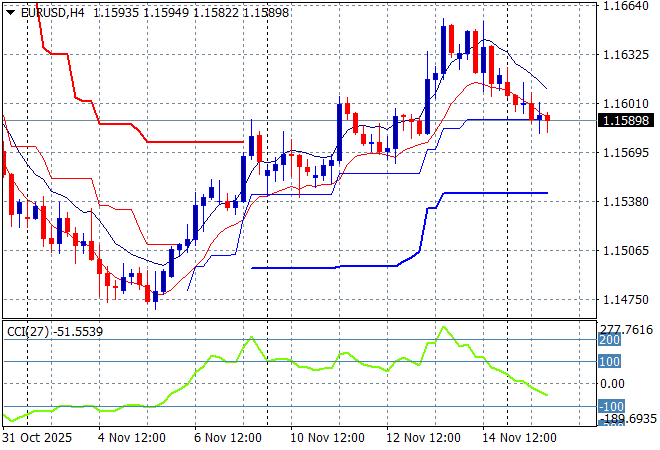Click the -100 level on CCI scale
The width and height of the screenshot is (660, 450).
click(610, 406)
